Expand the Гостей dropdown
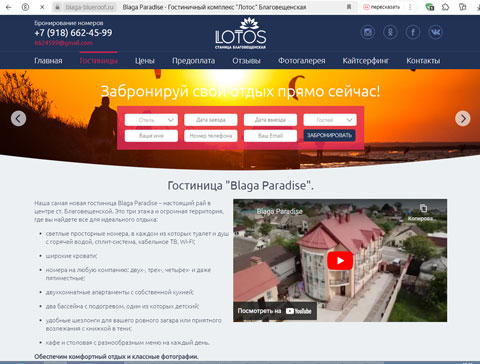Image resolution: width=480 pixels, height=364 pixels. click(330, 120)
